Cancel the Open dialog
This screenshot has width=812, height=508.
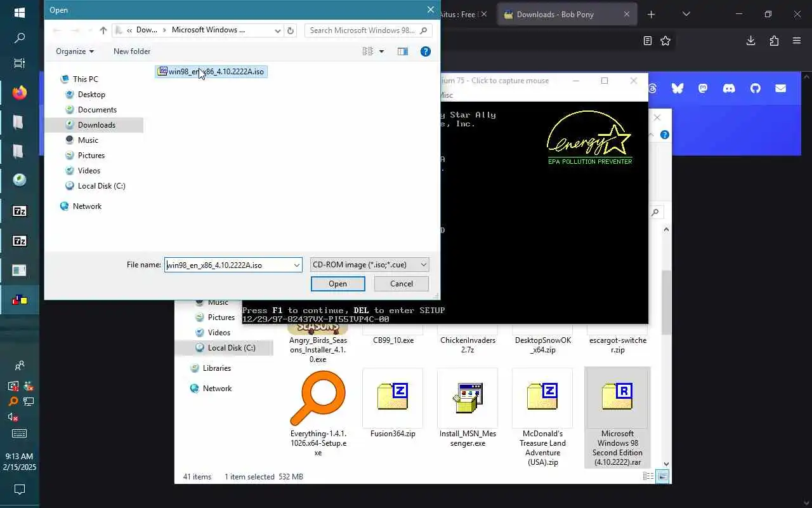click(402, 284)
